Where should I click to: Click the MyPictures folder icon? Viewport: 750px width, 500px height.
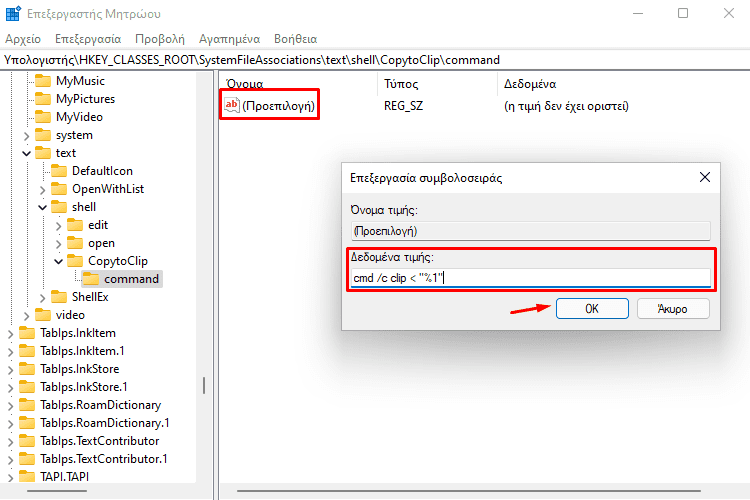click(43, 99)
